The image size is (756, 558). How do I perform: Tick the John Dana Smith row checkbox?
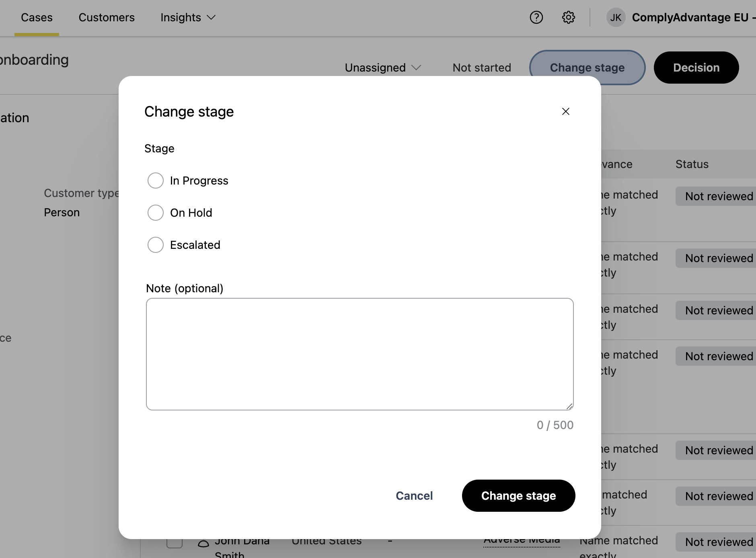[175, 543]
